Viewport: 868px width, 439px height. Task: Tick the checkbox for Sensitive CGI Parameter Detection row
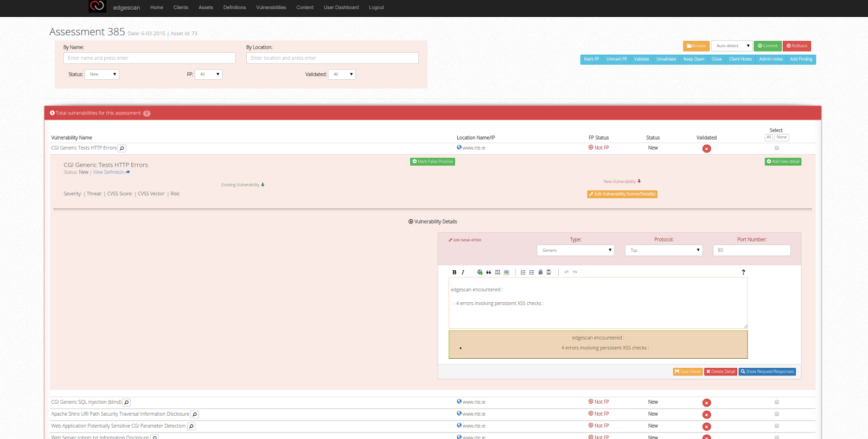coord(777,426)
